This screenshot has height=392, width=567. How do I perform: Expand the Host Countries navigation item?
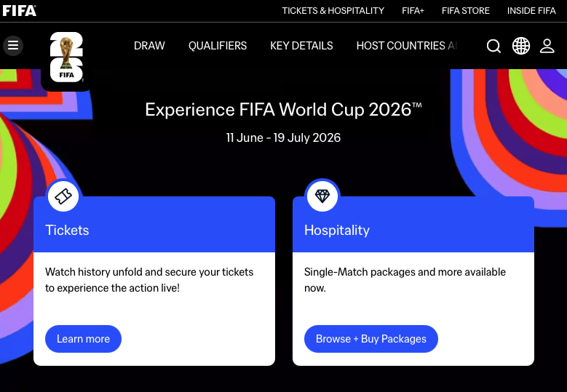tap(406, 46)
